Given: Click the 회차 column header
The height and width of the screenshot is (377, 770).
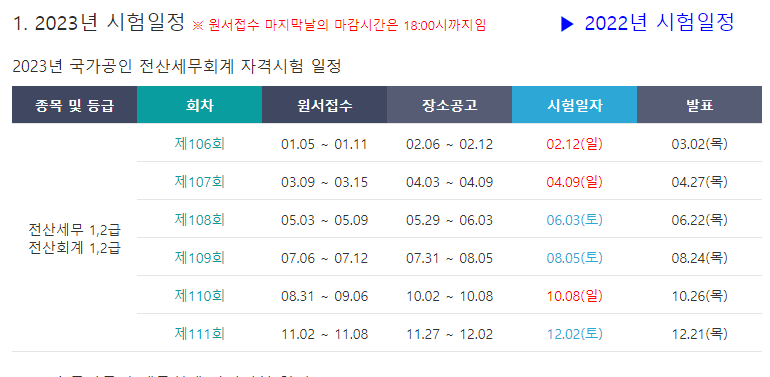Looking at the screenshot, I should coord(199,105).
